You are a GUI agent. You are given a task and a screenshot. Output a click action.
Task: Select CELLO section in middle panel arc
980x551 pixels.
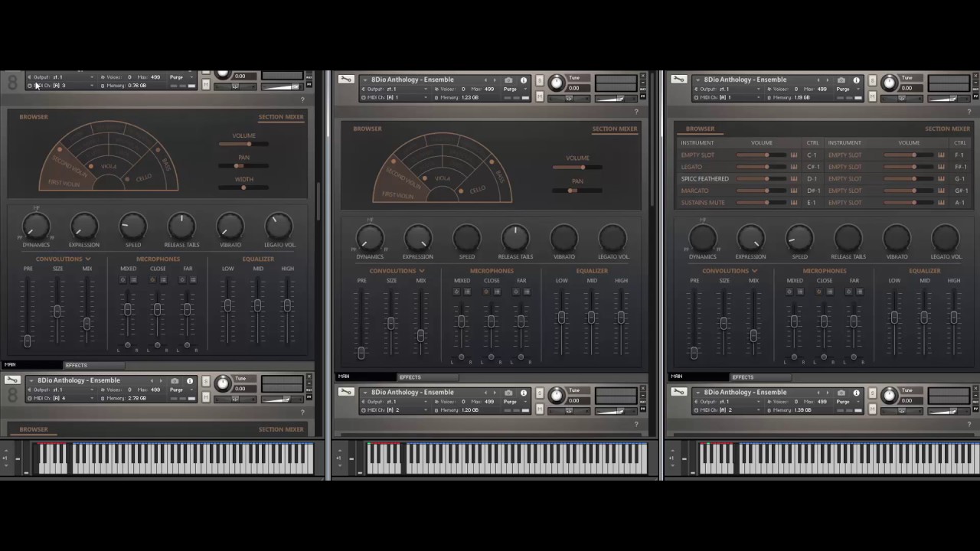click(477, 189)
